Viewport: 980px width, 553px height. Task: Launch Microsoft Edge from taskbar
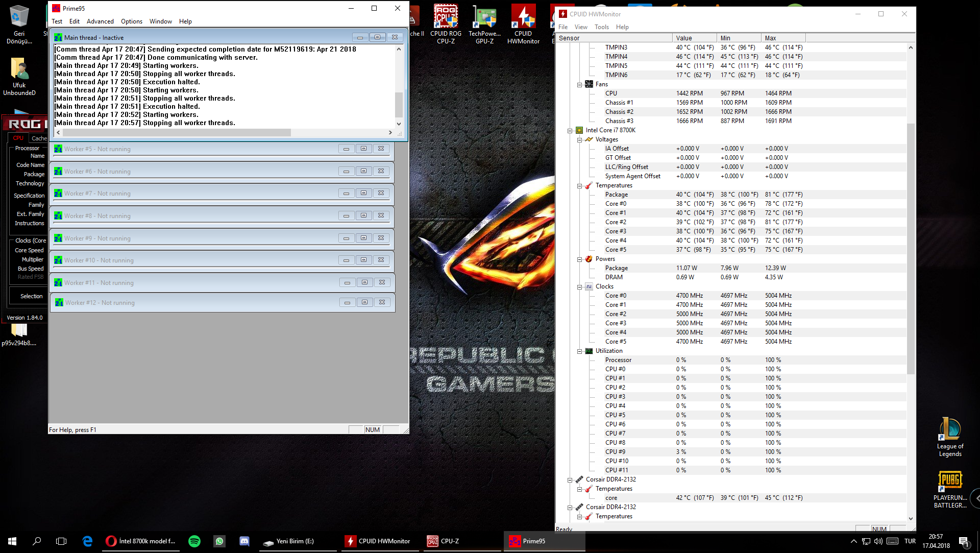point(87,541)
